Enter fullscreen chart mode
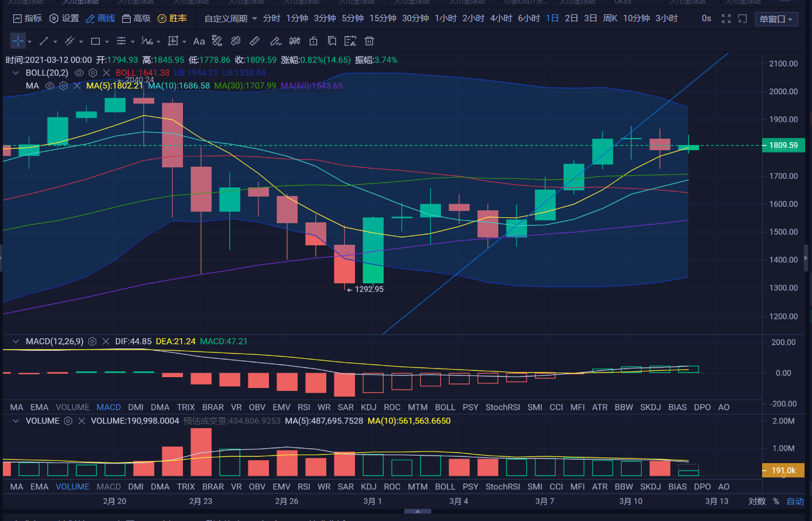 pos(726,19)
